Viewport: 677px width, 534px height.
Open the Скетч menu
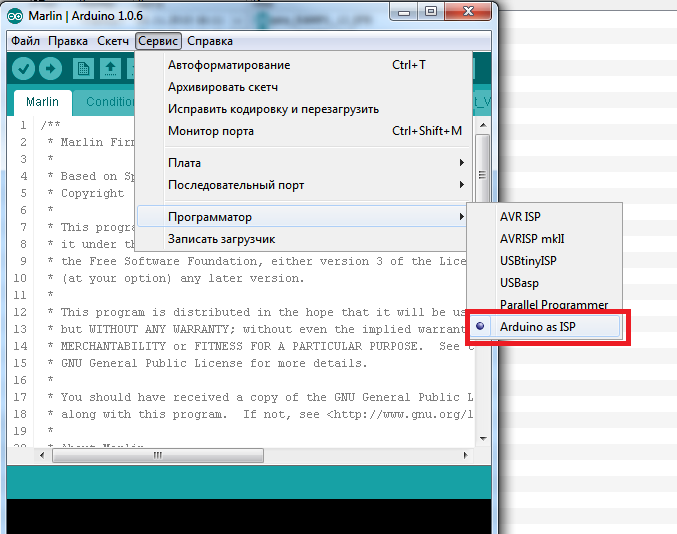coord(113,41)
